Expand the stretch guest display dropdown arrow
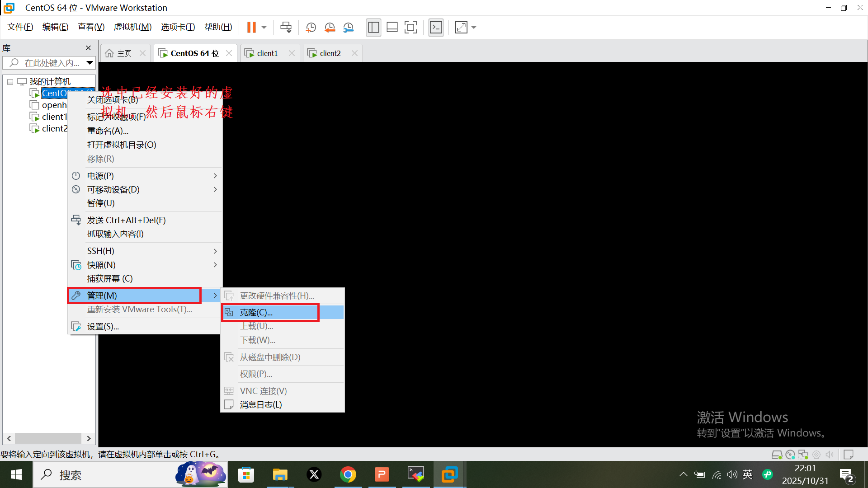 474,28
